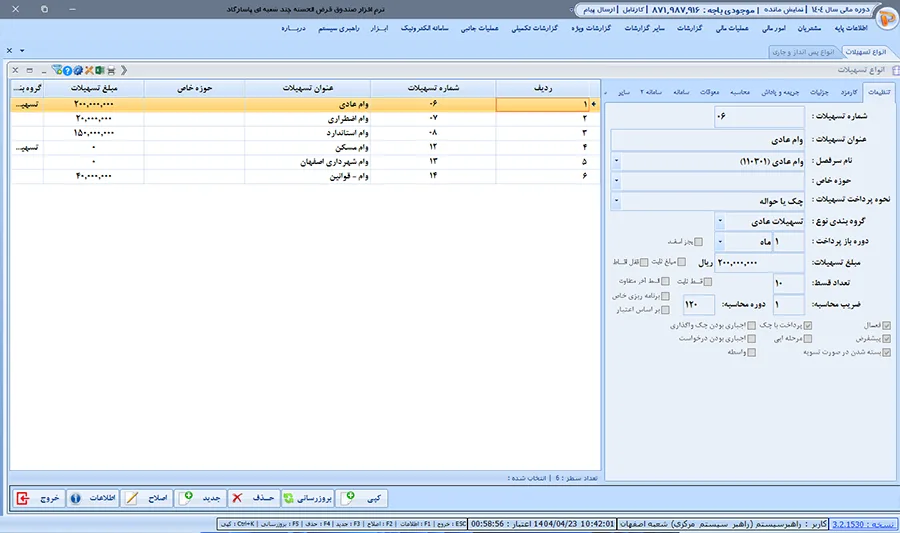This screenshot has width=900, height=533.
Task: Print the list with the printer icon
Action: [x=111, y=71]
